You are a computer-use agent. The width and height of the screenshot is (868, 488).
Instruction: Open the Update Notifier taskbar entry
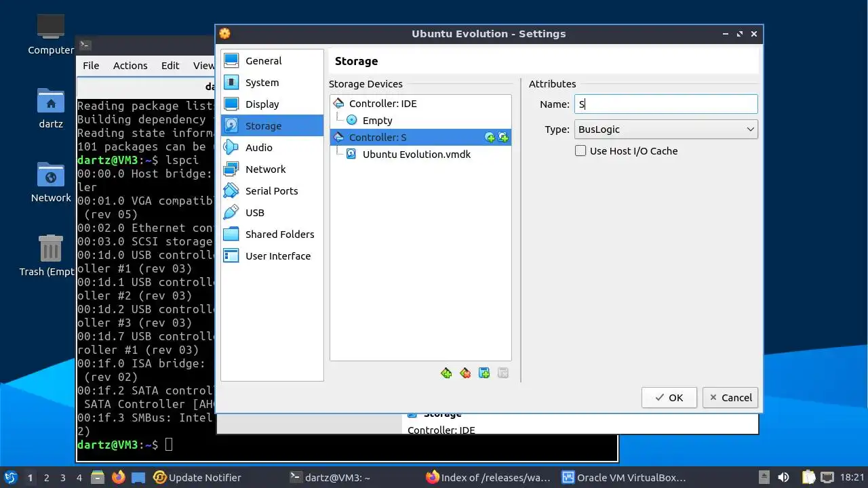pyautogui.click(x=197, y=478)
